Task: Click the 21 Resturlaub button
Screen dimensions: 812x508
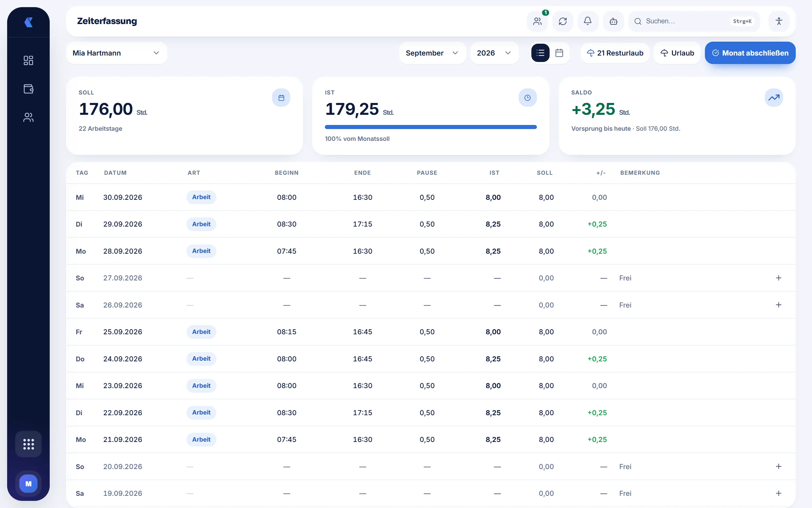Action: click(x=615, y=53)
